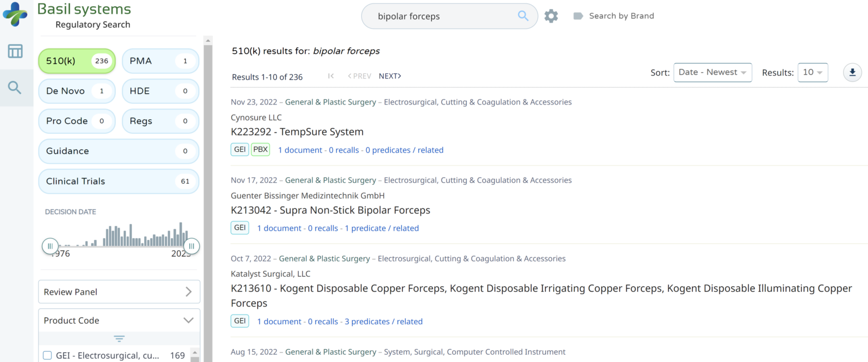Check the GEI - Electrosurgical product code box
The width and height of the screenshot is (868, 362).
pyautogui.click(x=47, y=355)
